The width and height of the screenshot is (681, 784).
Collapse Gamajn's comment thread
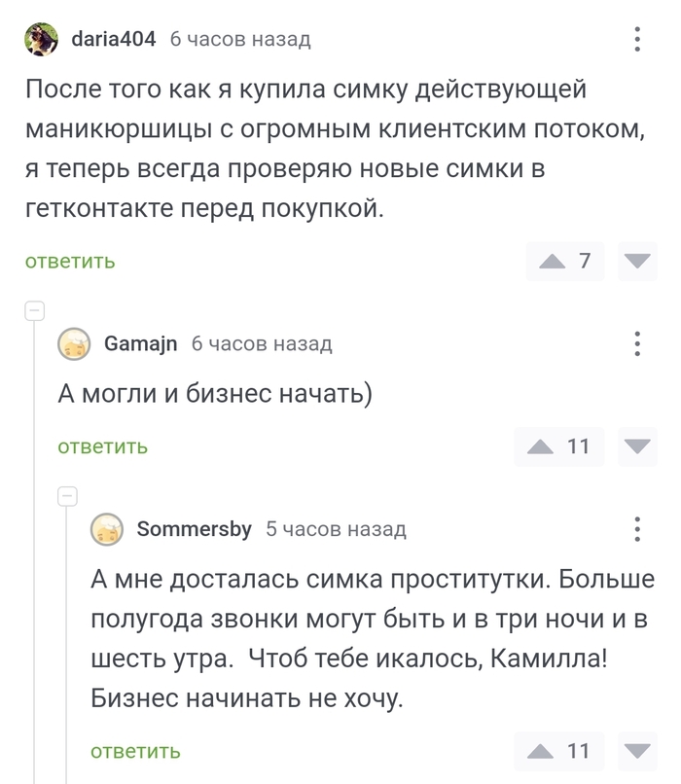coord(36,311)
